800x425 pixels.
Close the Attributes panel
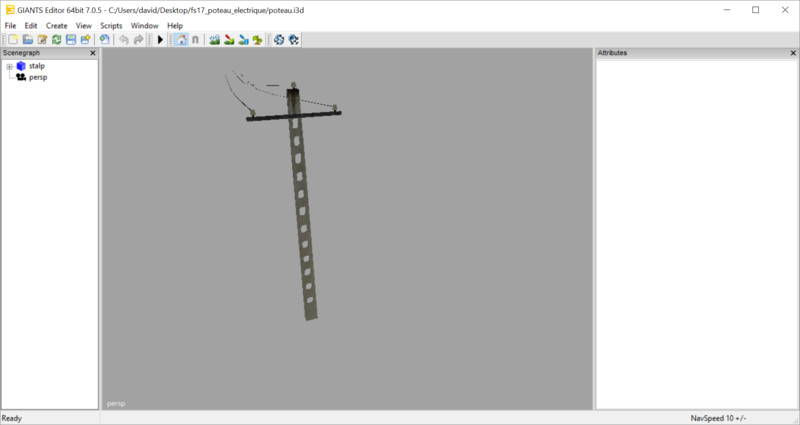tap(793, 53)
